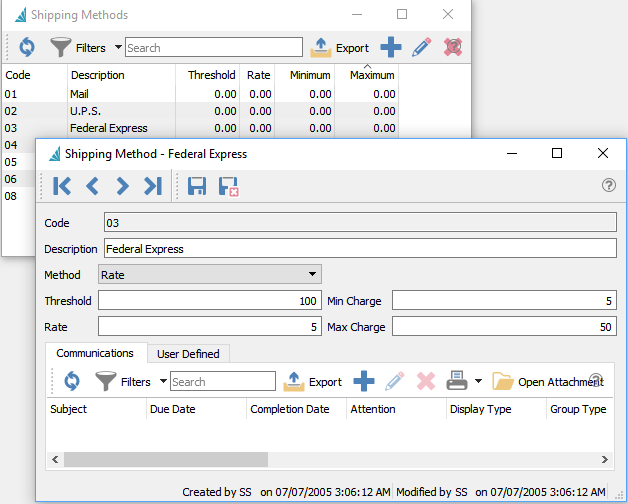This screenshot has height=504, width=628.
Task: Go to the first record arrow
Action: tap(62, 185)
